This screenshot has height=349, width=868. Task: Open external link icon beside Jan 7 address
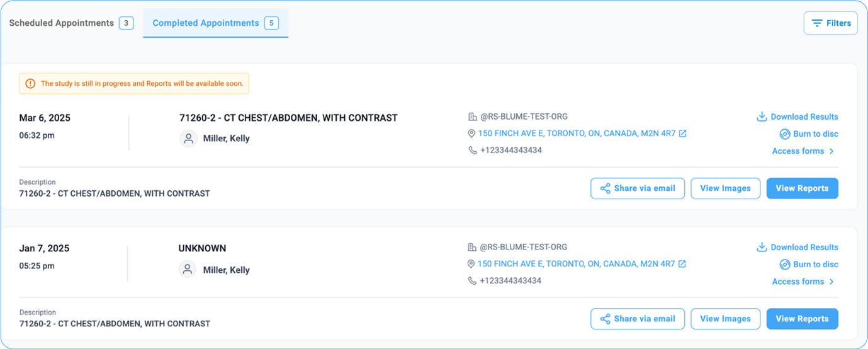682,264
